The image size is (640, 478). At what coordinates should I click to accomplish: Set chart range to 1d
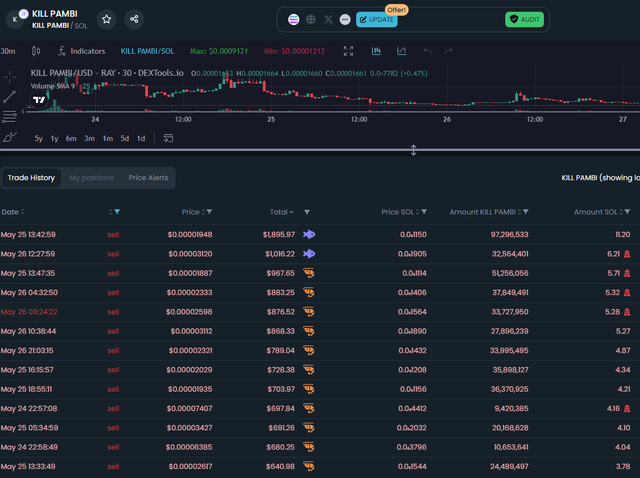point(141,138)
